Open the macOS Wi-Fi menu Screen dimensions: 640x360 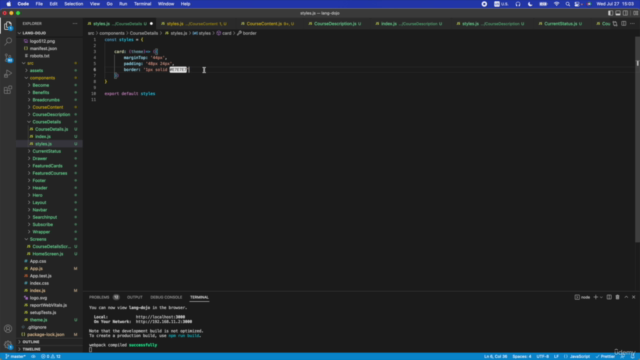point(556,4)
